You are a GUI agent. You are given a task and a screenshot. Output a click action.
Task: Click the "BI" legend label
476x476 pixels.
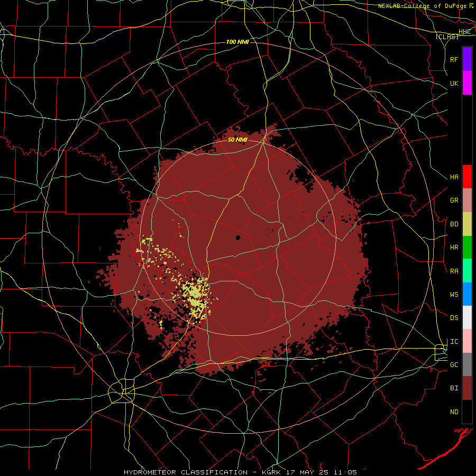454,388
